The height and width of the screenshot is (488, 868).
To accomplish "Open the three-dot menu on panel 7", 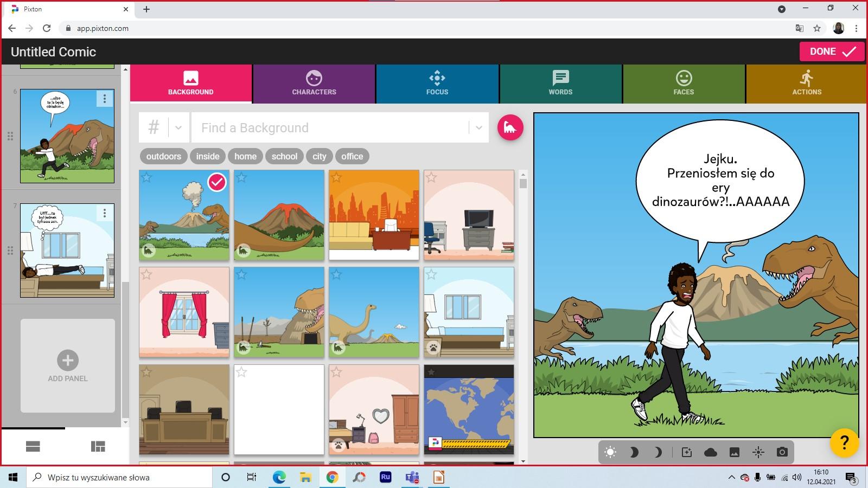I will [x=105, y=213].
